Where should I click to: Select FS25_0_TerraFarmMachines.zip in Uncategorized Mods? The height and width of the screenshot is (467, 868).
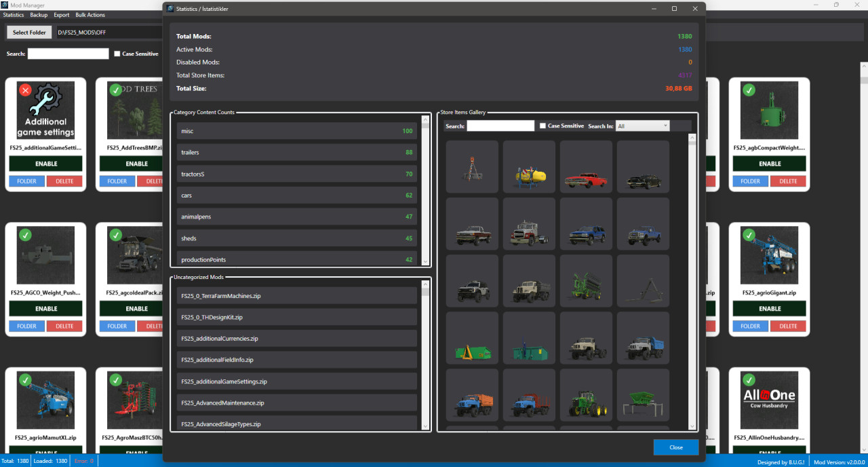pyautogui.click(x=297, y=296)
